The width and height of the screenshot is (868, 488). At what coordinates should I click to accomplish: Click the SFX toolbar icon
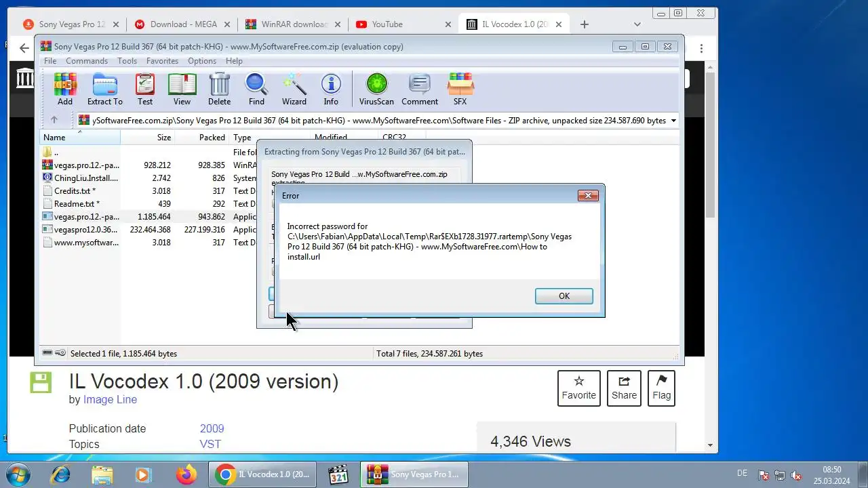(x=460, y=89)
